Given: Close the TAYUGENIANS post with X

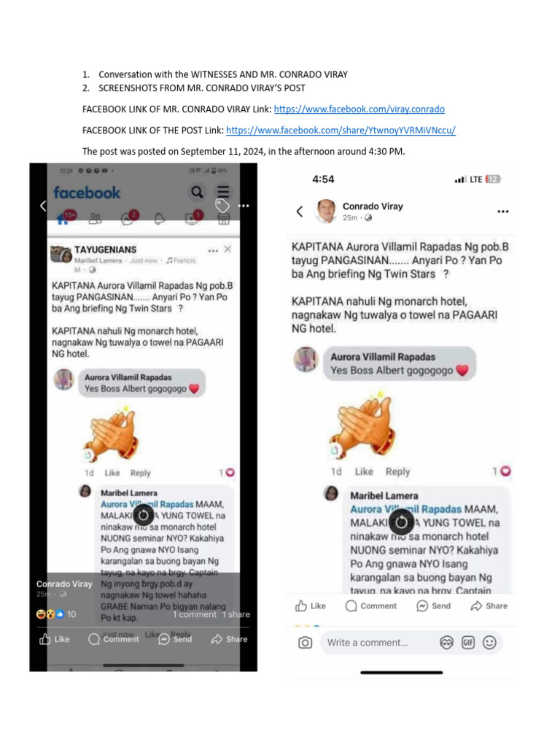Looking at the screenshot, I should point(227,249).
